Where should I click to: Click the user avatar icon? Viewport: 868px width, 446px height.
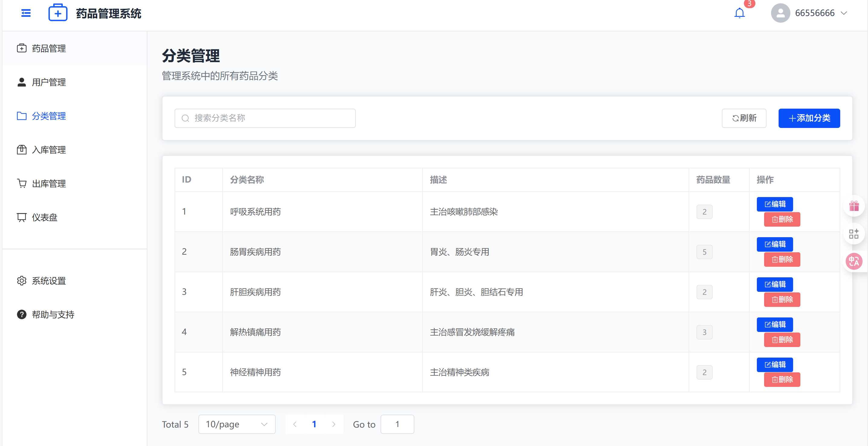[x=780, y=13]
